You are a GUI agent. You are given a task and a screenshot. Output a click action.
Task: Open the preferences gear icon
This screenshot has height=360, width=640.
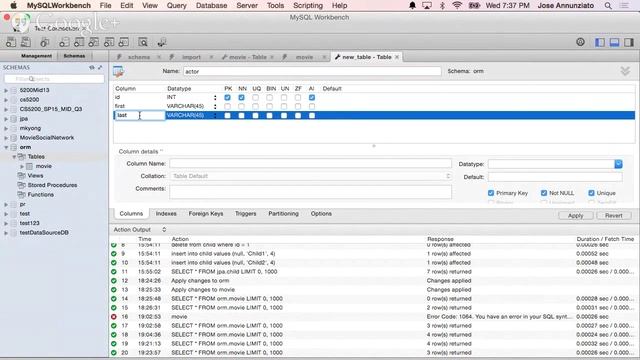tap(580, 42)
